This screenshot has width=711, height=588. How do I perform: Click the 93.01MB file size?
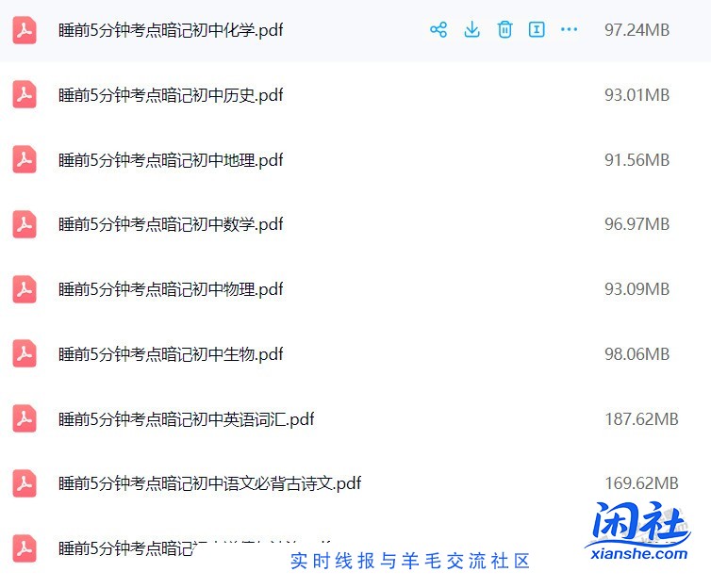click(x=637, y=94)
